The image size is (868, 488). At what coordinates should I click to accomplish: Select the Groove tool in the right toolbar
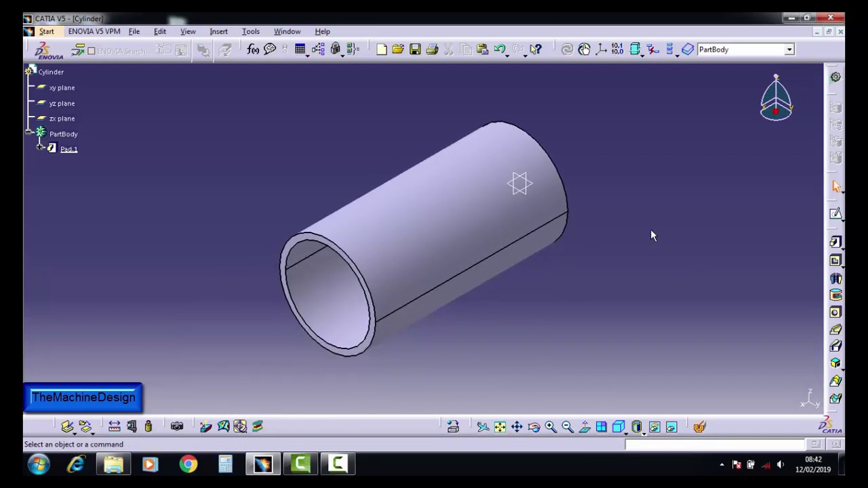point(835,295)
